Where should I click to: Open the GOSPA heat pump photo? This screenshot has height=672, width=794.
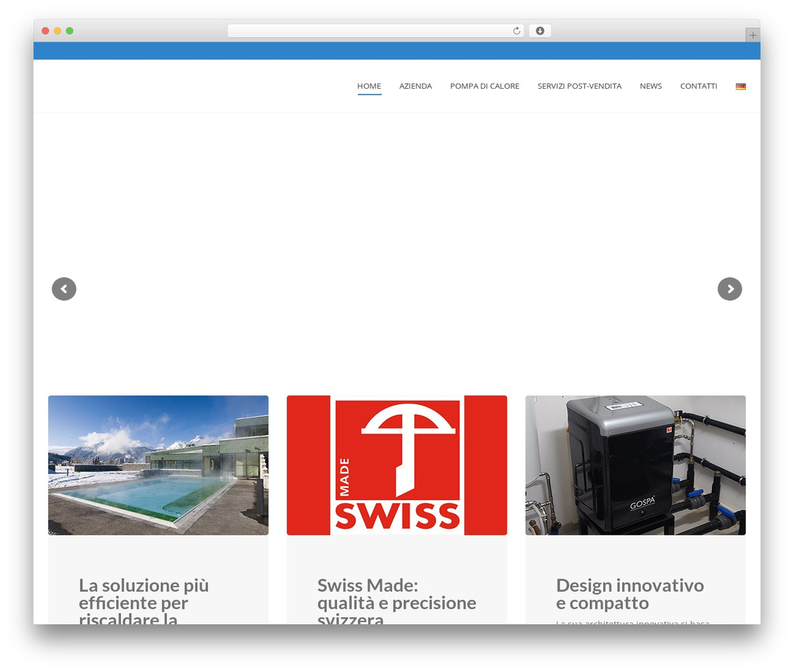coord(635,465)
